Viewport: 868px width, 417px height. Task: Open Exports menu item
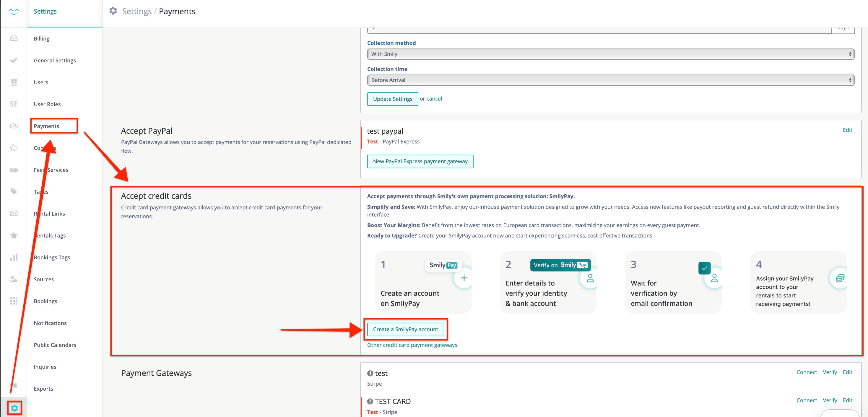coord(43,389)
